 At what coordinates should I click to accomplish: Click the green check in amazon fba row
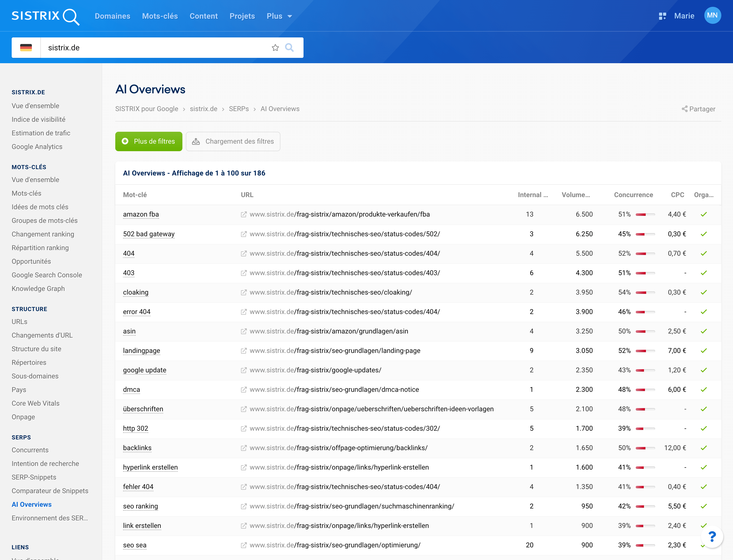[704, 214]
